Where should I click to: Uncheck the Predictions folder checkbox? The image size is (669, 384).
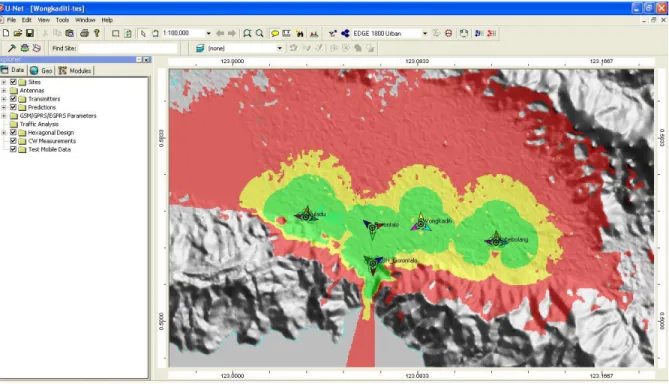(13, 107)
